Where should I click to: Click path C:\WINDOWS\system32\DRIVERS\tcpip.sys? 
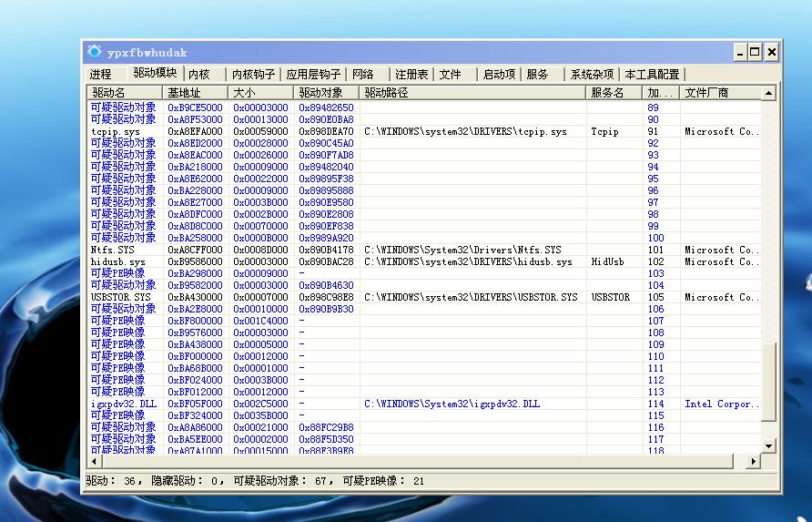pyautogui.click(x=465, y=132)
